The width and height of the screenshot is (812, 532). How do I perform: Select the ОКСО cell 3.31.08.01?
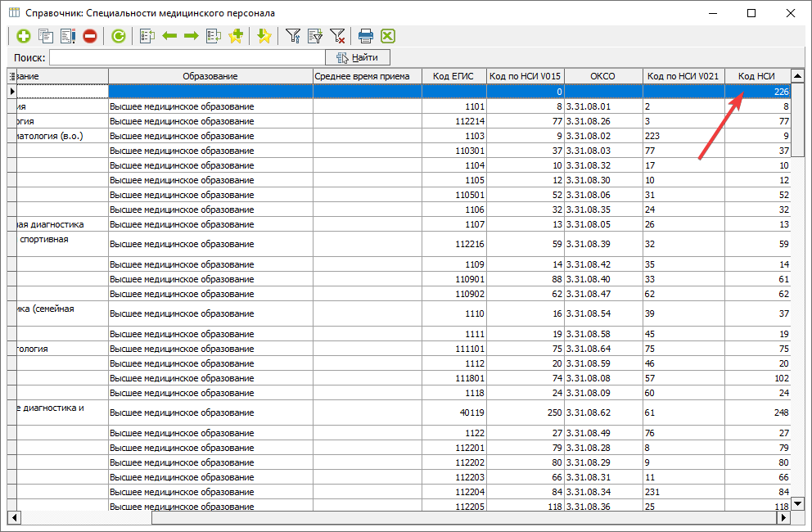coord(603,106)
